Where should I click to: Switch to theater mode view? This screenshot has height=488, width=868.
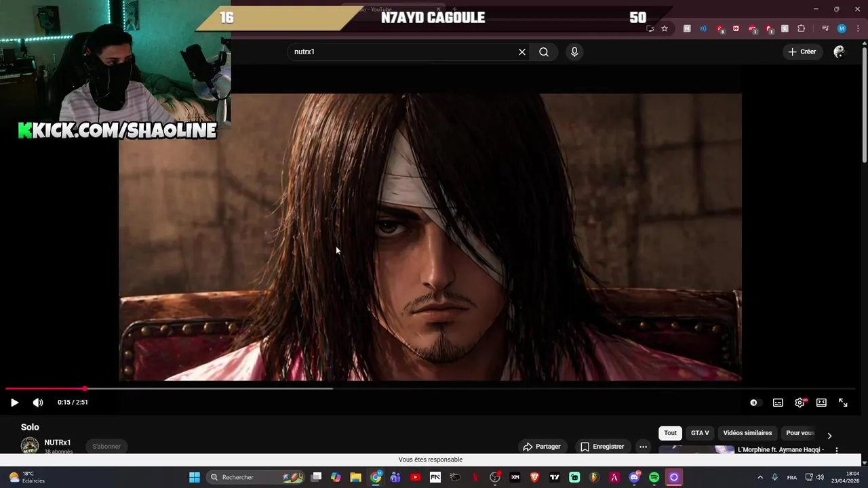pos(821,403)
